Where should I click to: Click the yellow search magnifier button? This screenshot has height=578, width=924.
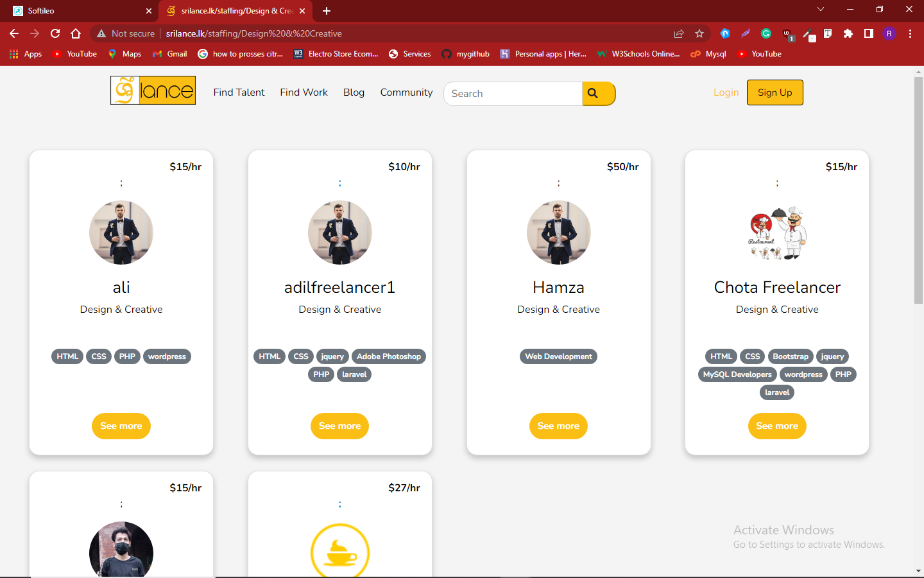[598, 94]
